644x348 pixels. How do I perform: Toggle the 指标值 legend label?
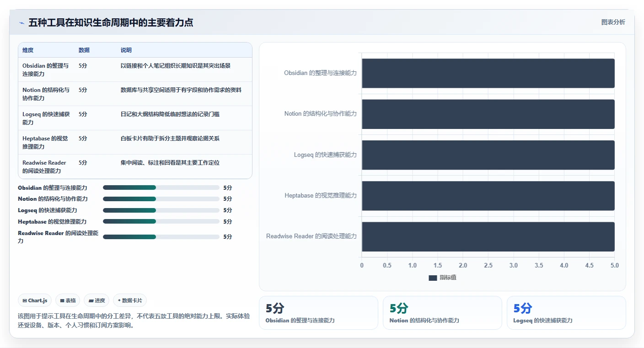click(x=448, y=278)
